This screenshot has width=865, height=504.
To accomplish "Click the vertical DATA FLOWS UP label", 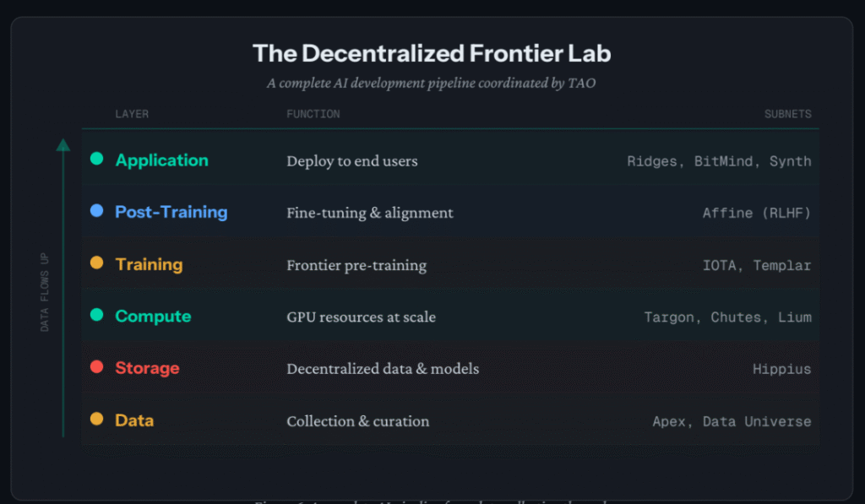I will 46,291.
